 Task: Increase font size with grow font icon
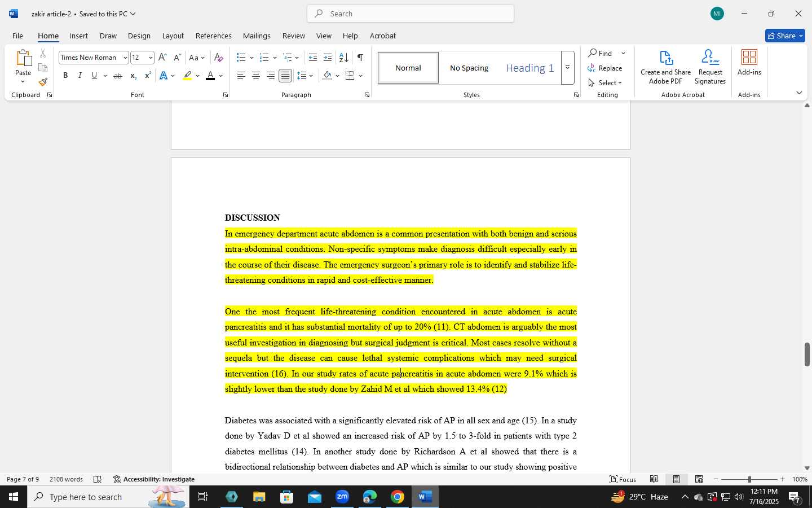[162, 58]
